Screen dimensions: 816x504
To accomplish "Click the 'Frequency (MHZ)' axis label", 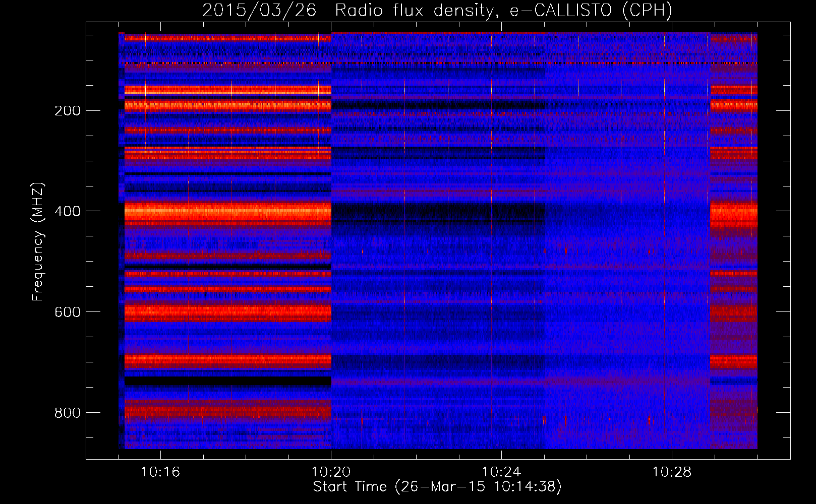I will [x=37, y=242].
